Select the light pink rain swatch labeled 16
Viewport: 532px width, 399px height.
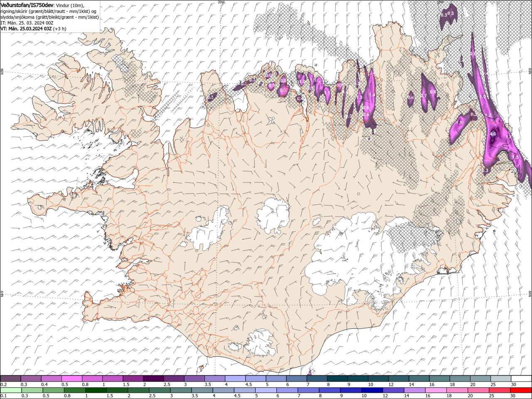(x=436, y=390)
